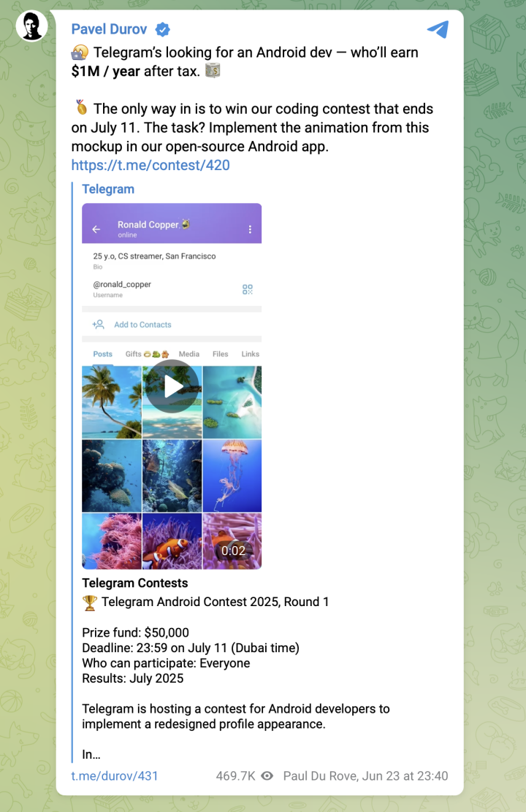The width and height of the screenshot is (526, 812).
Task: Click the 'Paul Du Rove, Jun 23 at 23:40' timestamp
Action: [x=365, y=775]
